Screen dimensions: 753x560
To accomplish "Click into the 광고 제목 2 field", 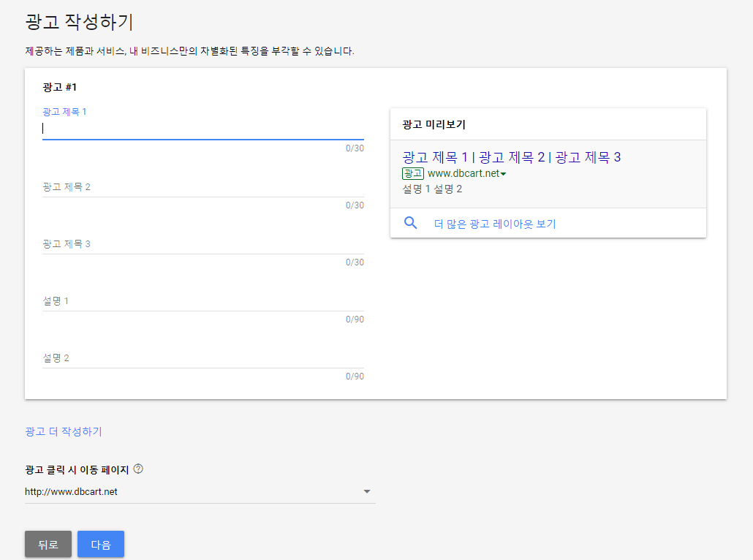I will pyautogui.click(x=203, y=187).
